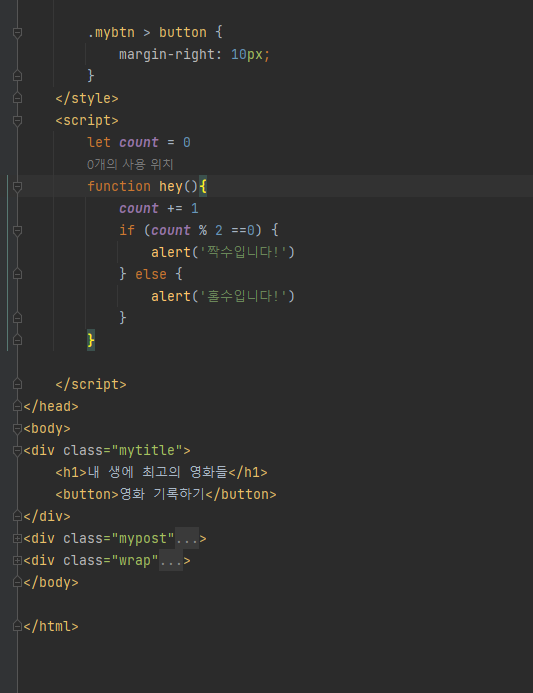The width and height of the screenshot is (533, 693).
Task: Click the 'else' keyword
Action: tap(151, 274)
